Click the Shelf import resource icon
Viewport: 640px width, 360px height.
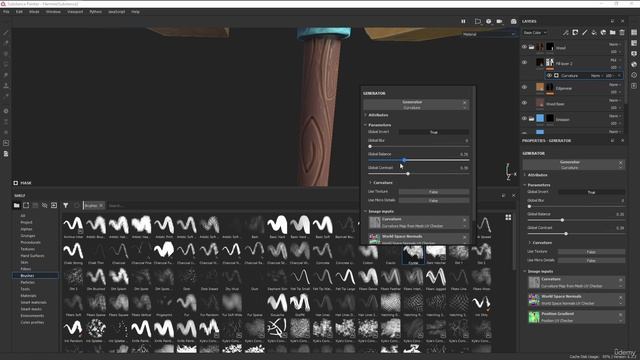tap(54, 205)
